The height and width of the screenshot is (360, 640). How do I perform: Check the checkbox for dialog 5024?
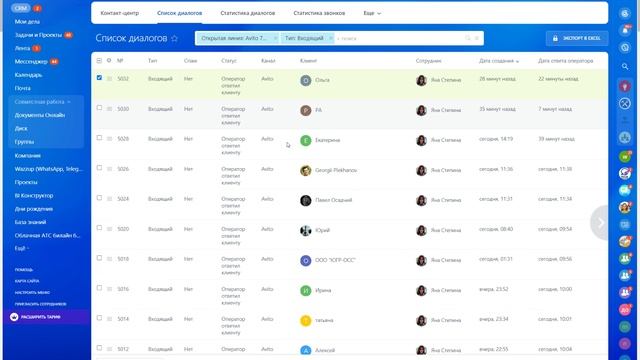coord(99,198)
